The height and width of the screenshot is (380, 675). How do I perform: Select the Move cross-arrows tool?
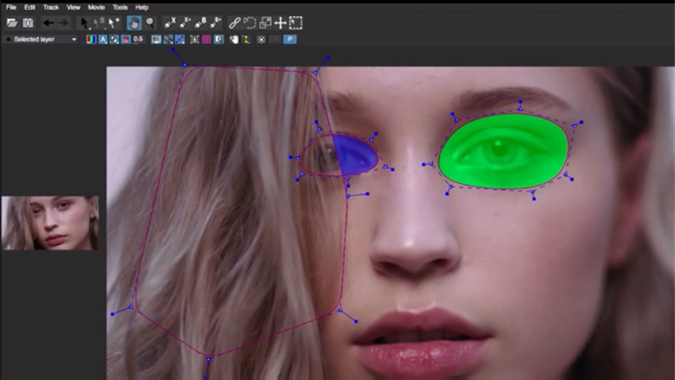pos(280,23)
